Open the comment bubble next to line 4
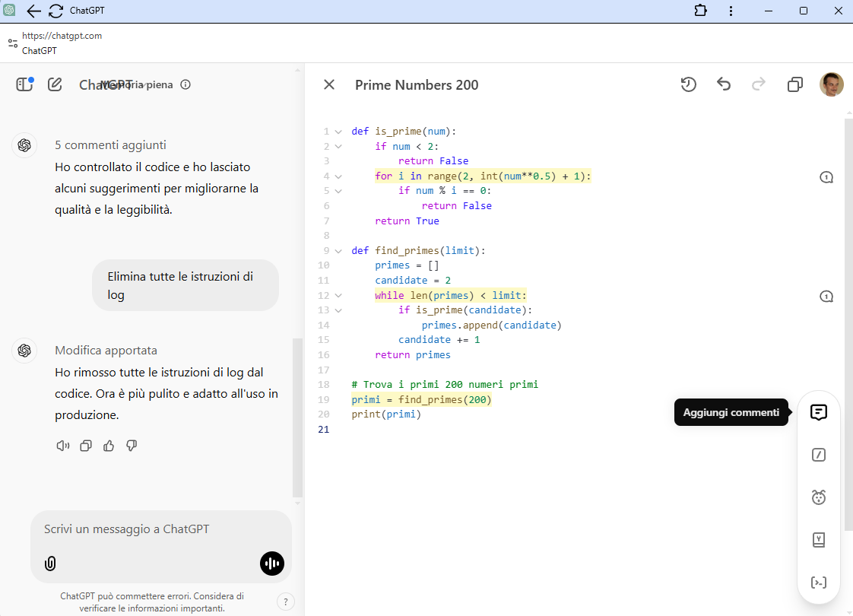853x616 pixels. (x=826, y=177)
